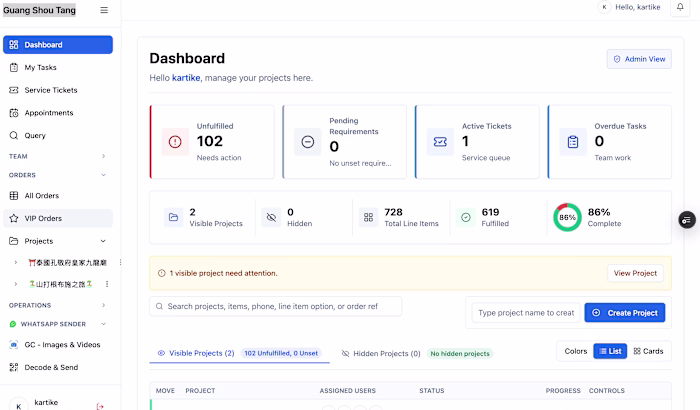Viewport: 700px width, 410px height.
Task: Click the search magnifier icon in search box
Action: coord(159,306)
